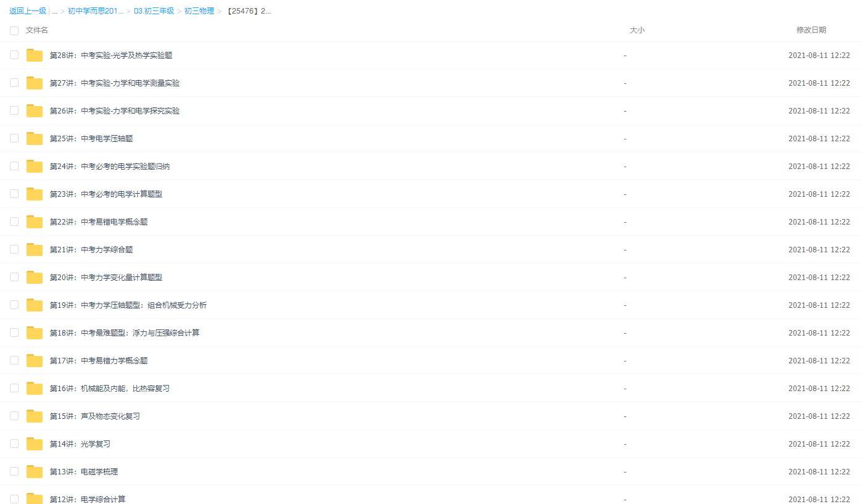Check the box for 第27讲 folder

pos(14,83)
